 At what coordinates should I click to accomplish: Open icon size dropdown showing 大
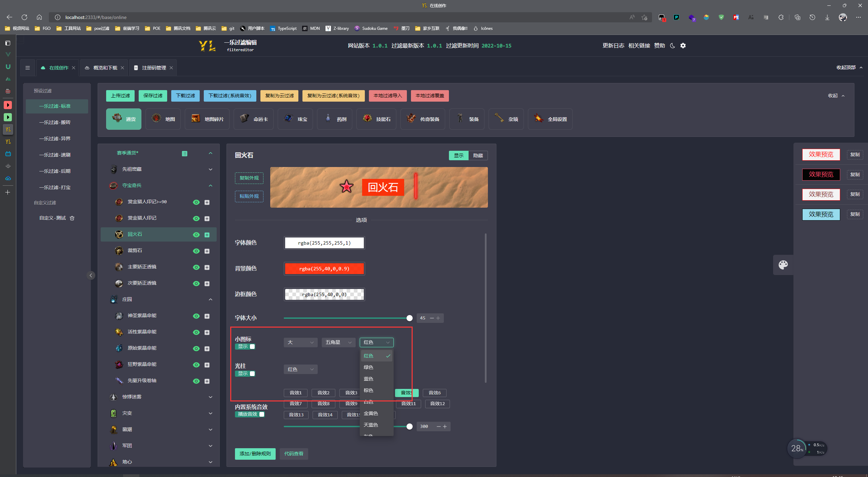[300, 343]
